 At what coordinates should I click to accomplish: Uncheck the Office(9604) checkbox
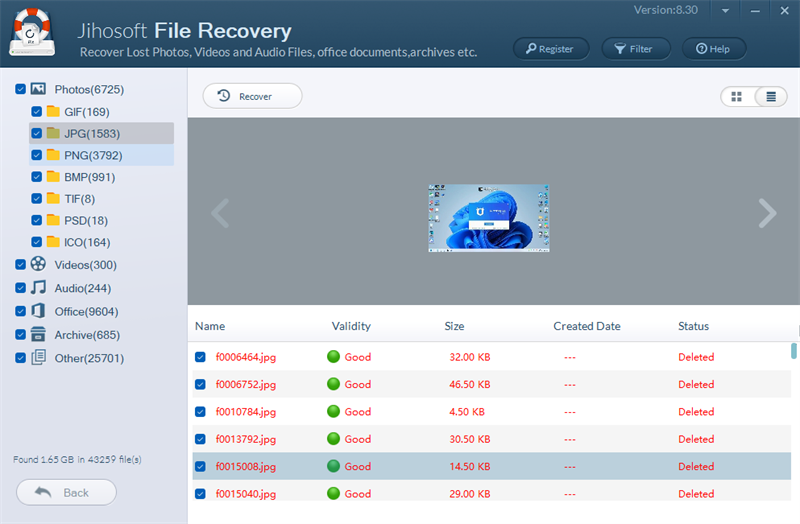coord(20,311)
